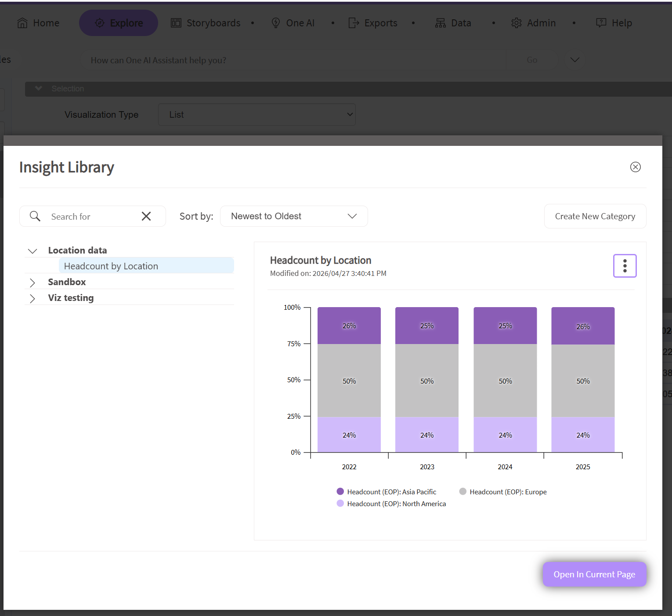The image size is (672, 616).
Task: Open the Sort by dropdown
Action: tap(294, 216)
